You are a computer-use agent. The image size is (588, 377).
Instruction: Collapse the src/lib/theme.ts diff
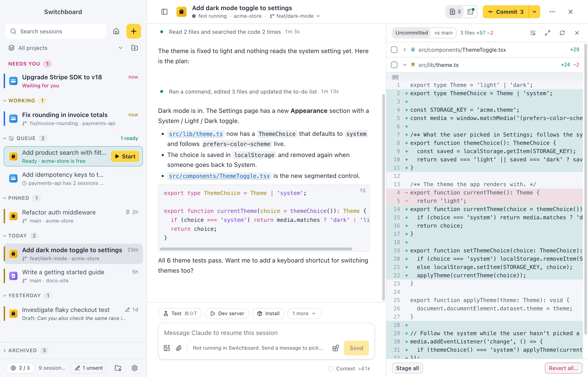tap(404, 65)
